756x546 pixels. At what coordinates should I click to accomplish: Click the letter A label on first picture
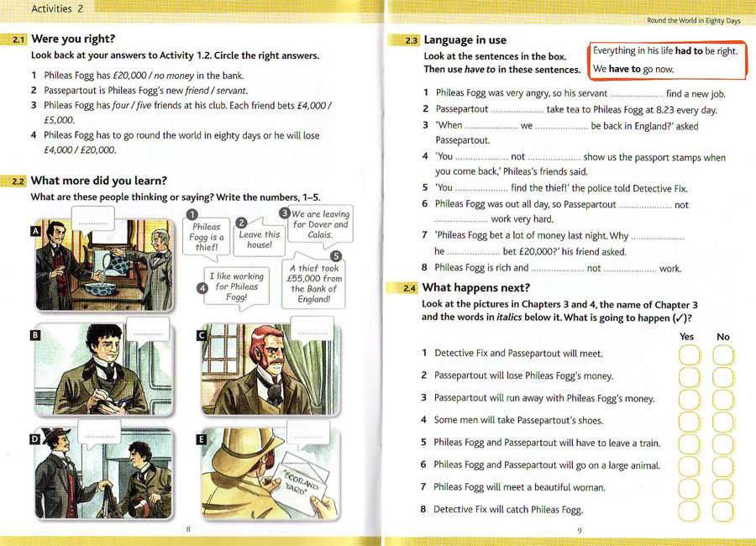click(36, 230)
